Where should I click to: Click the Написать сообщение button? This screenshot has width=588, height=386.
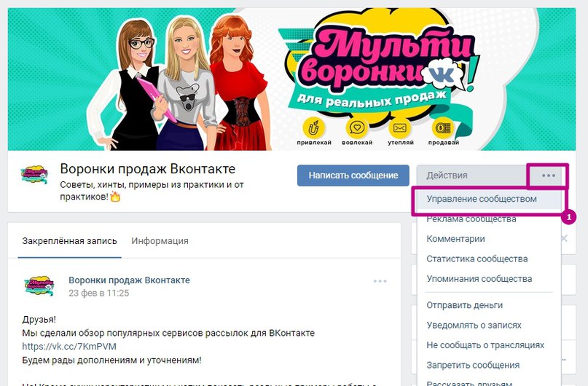(x=353, y=176)
